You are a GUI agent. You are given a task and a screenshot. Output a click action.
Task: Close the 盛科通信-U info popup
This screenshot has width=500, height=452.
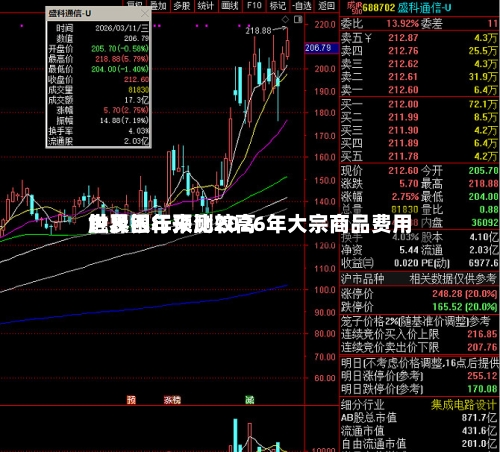coord(145,14)
